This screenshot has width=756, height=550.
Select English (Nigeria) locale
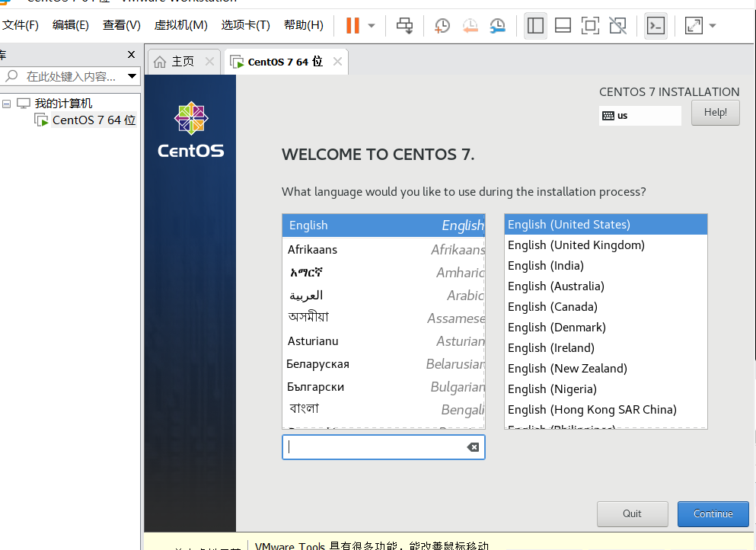[x=605, y=389]
